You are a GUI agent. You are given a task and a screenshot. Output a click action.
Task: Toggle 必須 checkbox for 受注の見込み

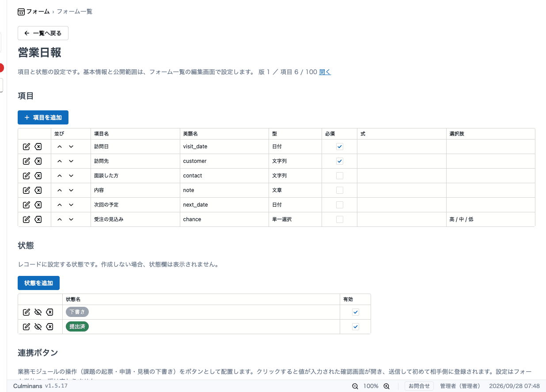(340, 219)
